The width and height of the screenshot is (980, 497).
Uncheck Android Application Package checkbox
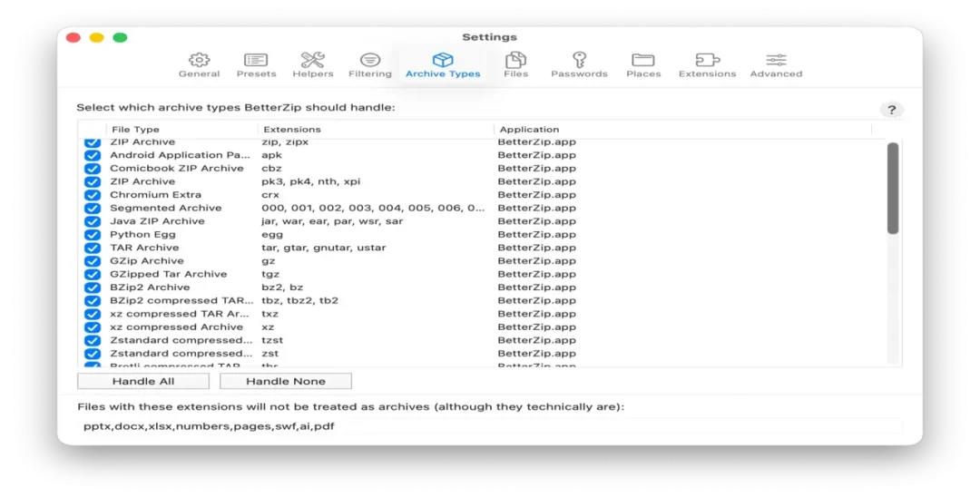coord(92,155)
